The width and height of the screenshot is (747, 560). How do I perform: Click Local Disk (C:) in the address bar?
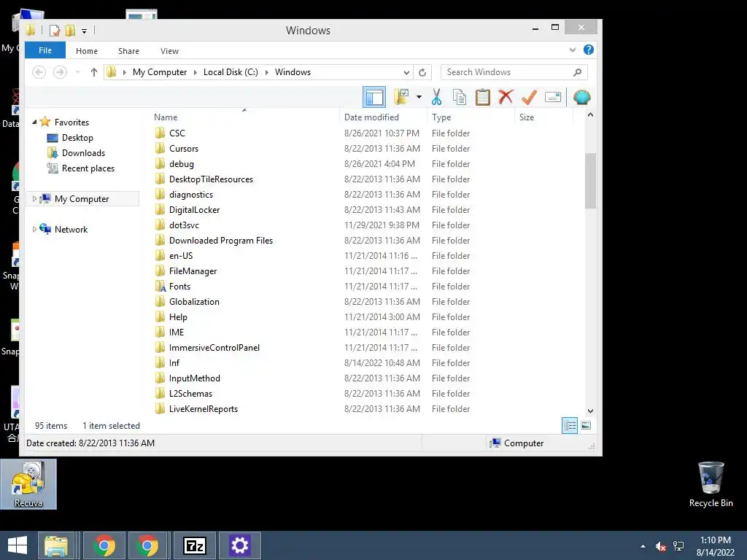(231, 72)
